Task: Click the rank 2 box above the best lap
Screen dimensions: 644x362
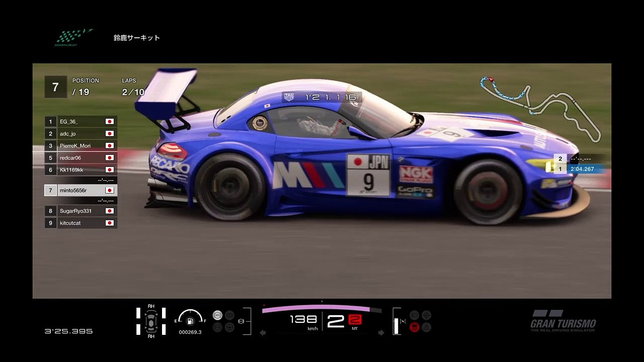Action: 560,159
